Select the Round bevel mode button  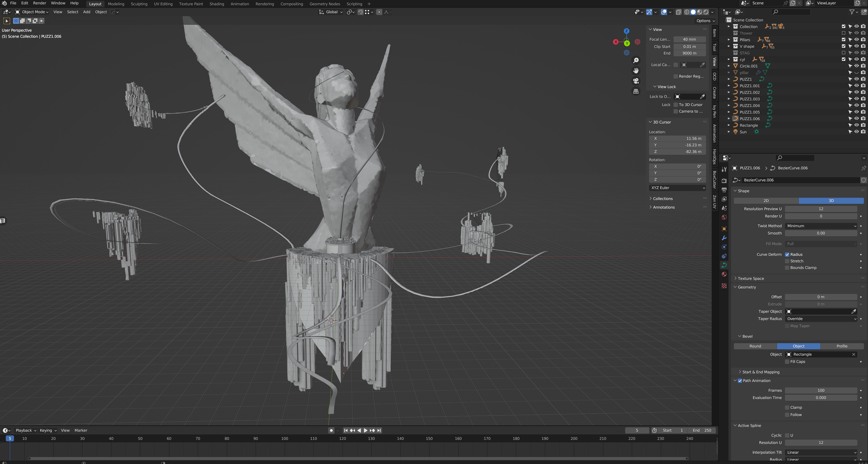coord(755,346)
